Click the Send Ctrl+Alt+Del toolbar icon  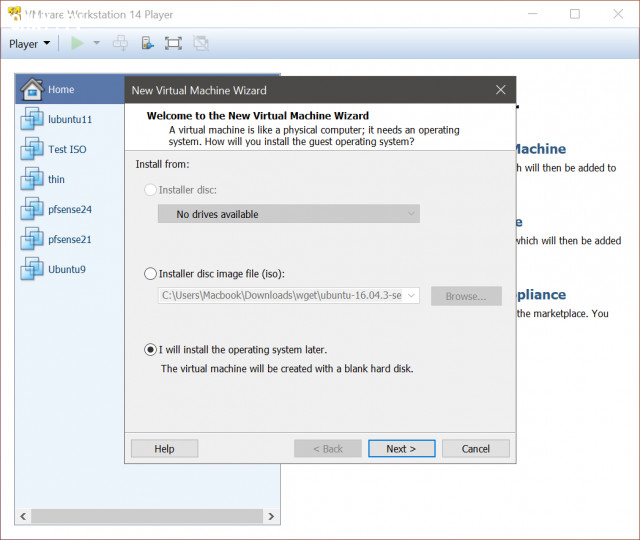pyautogui.click(x=120, y=43)
